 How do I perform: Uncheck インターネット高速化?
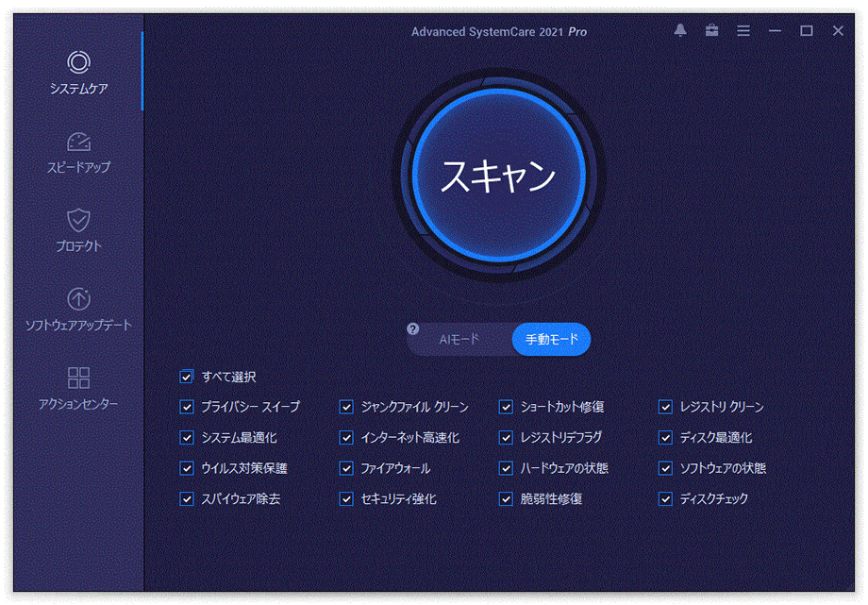[346, 438]
